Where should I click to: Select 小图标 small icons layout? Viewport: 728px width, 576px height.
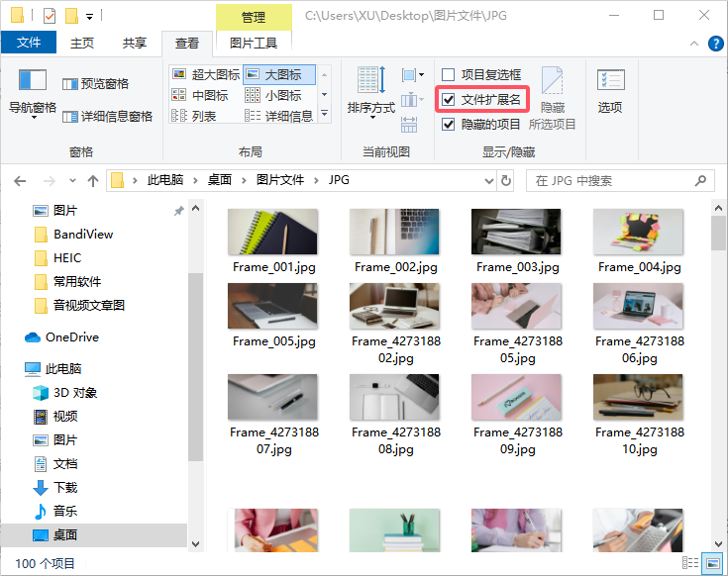273,95
